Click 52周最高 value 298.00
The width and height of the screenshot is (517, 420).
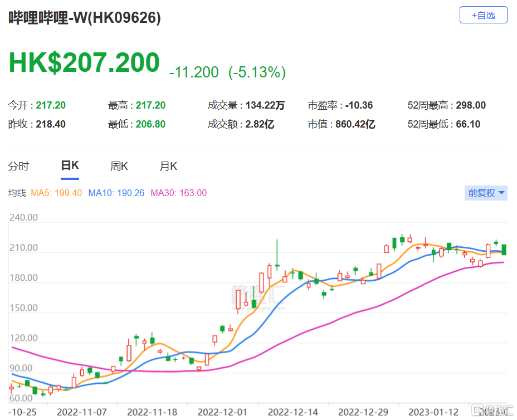pyautogui.click(x=471, y=105)
